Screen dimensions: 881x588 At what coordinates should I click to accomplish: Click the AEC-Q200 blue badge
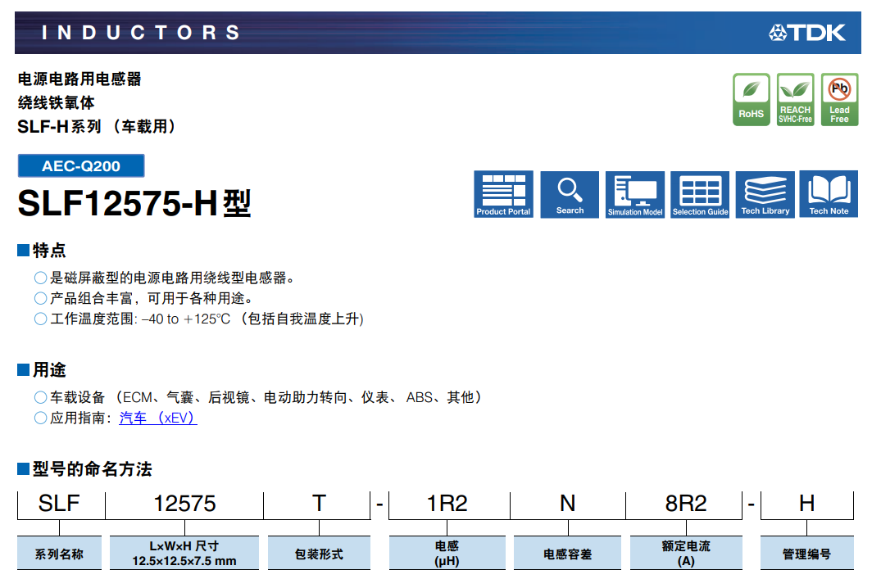[x=81, y=165]
